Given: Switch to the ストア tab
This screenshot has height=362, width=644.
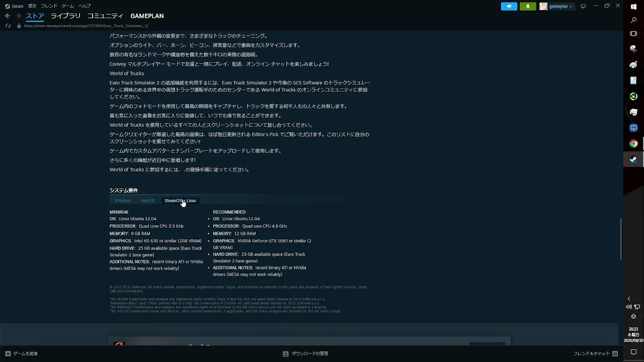Looking at the screenshot, I should [35, 16].
